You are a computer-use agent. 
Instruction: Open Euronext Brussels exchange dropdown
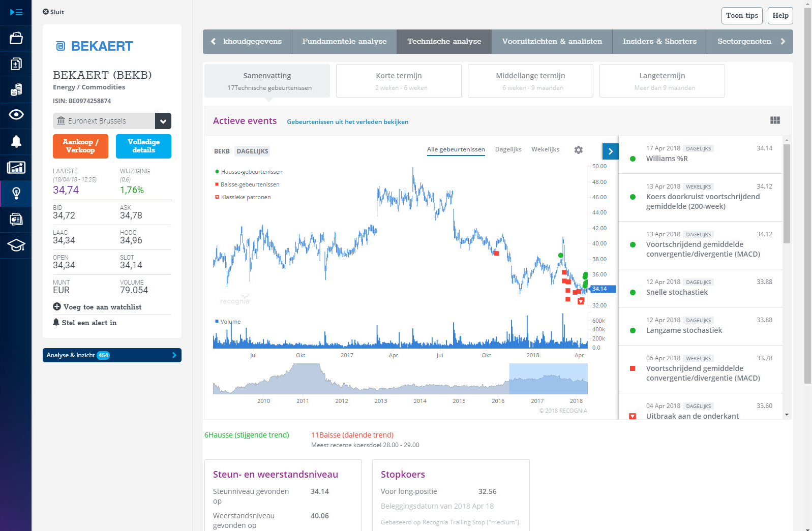112,121
